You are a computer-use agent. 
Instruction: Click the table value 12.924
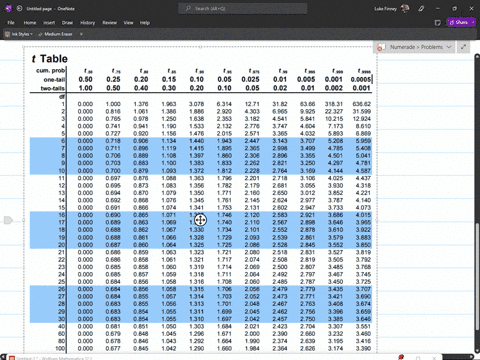pos(362,119)
